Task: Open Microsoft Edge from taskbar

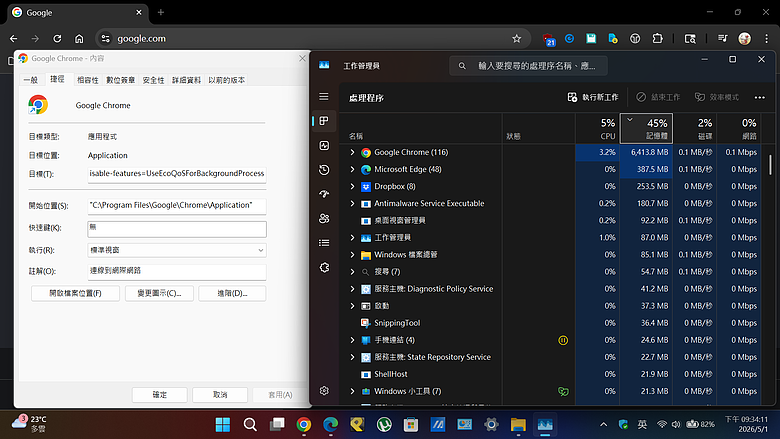Action: pos(331,425)
